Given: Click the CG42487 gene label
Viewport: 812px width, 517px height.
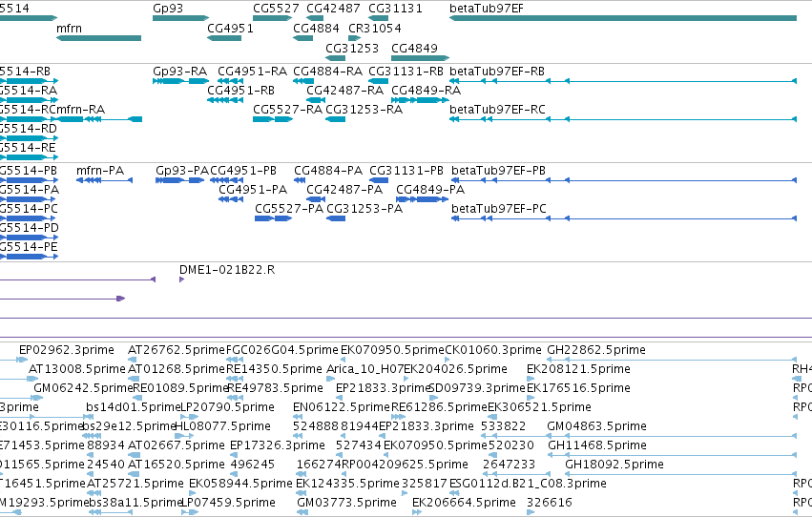Looking at the screenshot, I should click(x=333, y=9).
